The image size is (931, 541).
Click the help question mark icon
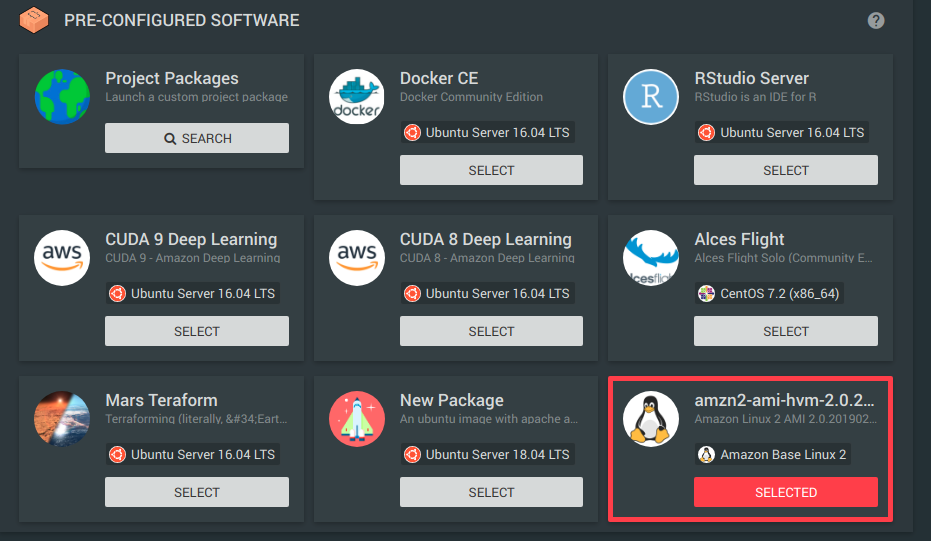point(876,21)
